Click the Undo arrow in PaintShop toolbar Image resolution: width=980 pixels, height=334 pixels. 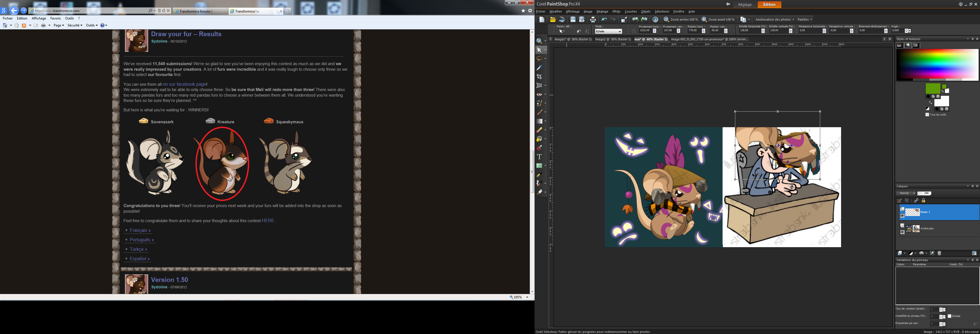[x=604, y=19]
